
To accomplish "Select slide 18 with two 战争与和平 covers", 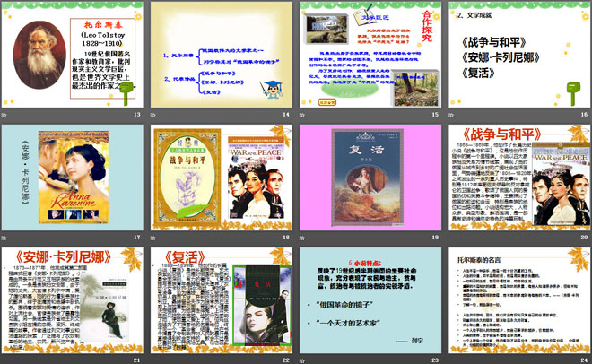I will (x=222, y=178).
